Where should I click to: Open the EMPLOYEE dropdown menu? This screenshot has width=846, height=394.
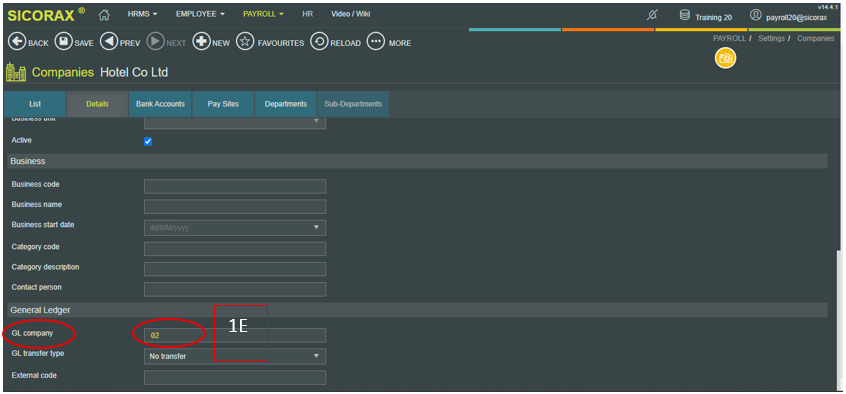point(200,15)
